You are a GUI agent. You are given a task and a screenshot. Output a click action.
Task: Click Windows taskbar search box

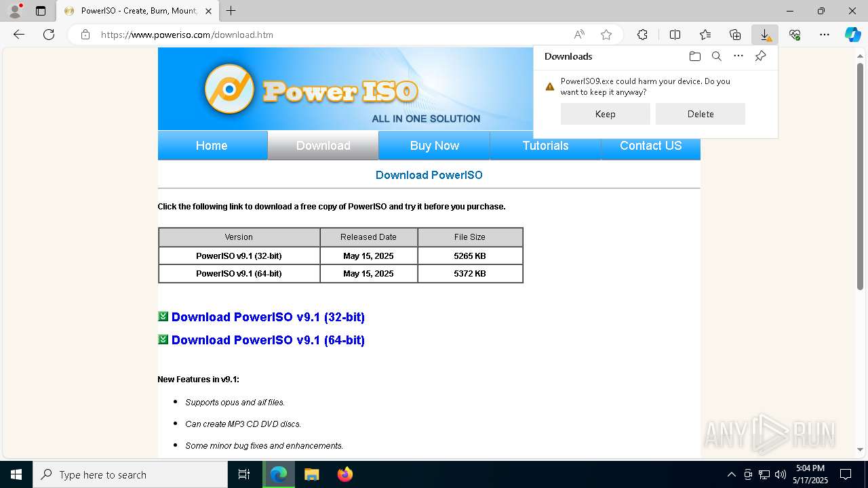[x=130, y=474]
